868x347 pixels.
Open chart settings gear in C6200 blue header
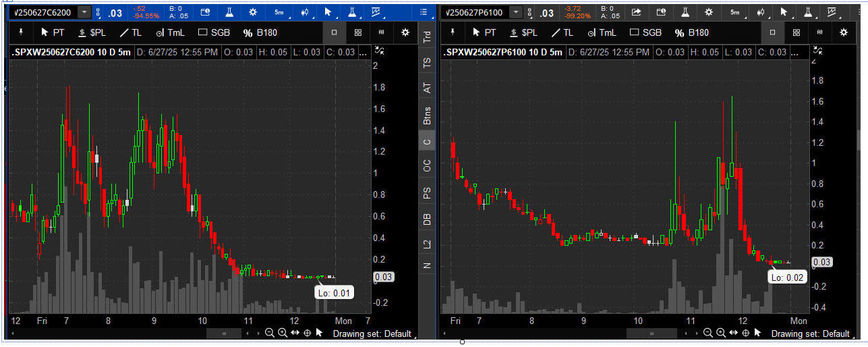pyautogui.click(x=253, y=12)
